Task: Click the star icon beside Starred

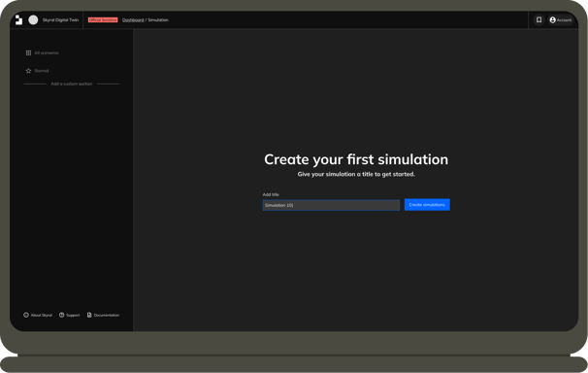Action: click(x=28, y=71)
